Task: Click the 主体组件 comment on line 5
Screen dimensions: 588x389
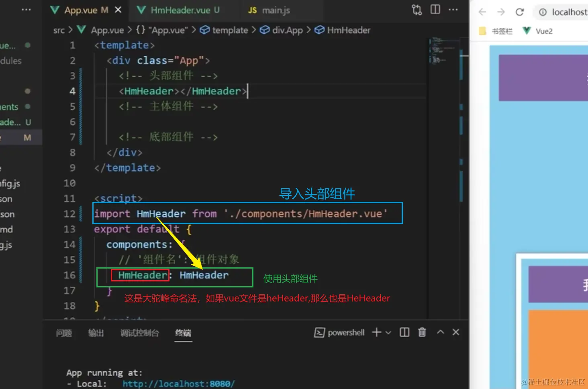Action: 168,106
